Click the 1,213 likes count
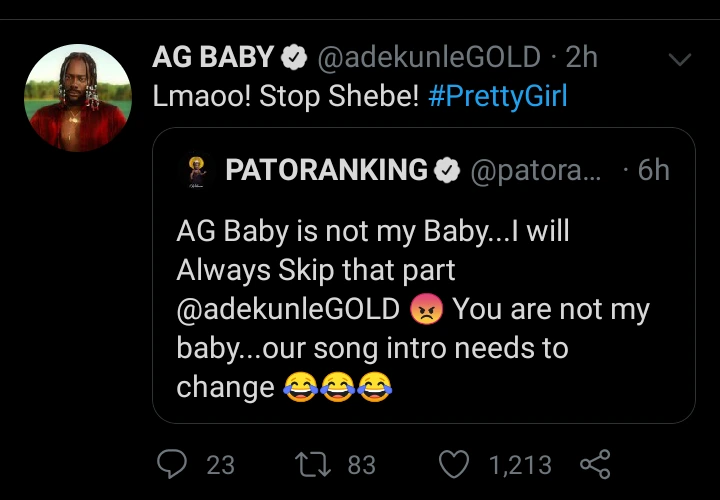 click(520, 464)
